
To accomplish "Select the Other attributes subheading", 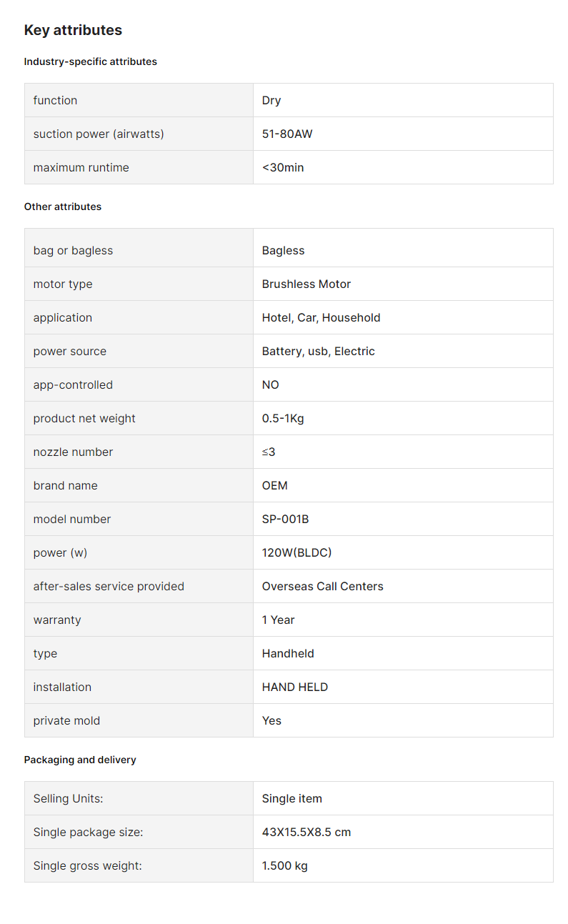I will (63, 207).
